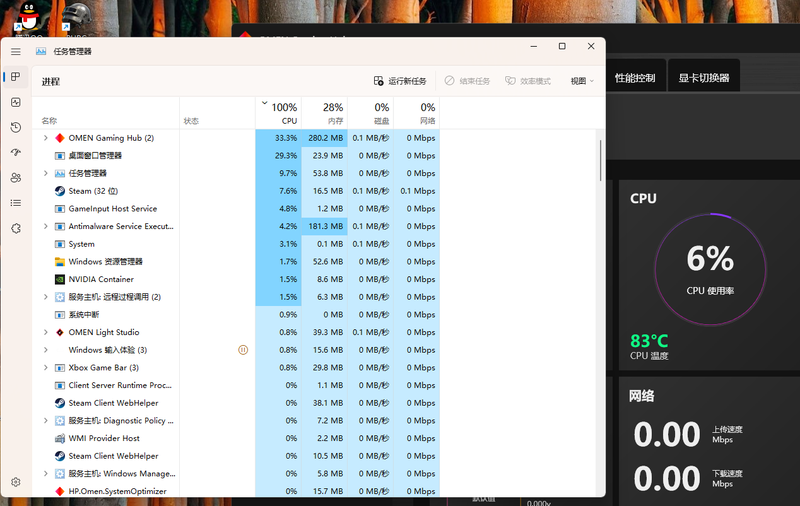
Task: Expand the Xbox Game Bar process group
Action: [x=45, y=368]
